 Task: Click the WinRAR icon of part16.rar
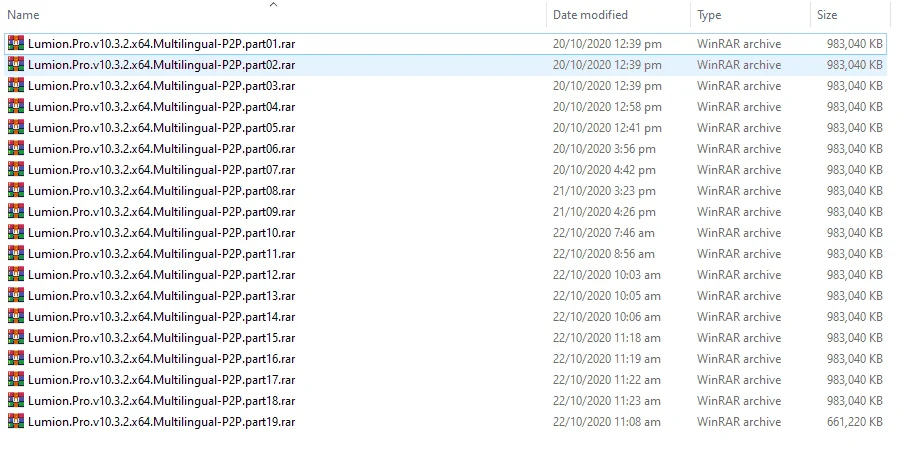tap(16, 358)
